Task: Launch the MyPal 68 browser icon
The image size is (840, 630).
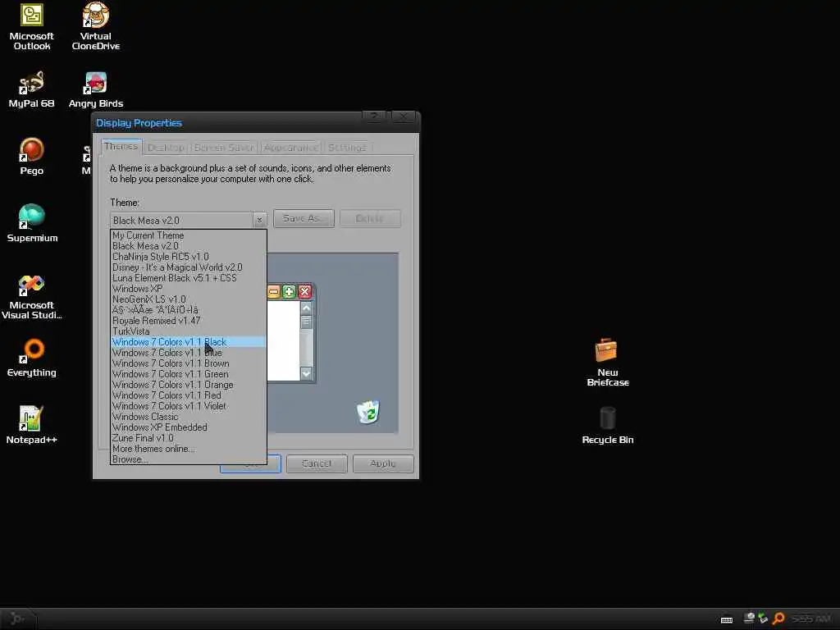Action: 32,90
